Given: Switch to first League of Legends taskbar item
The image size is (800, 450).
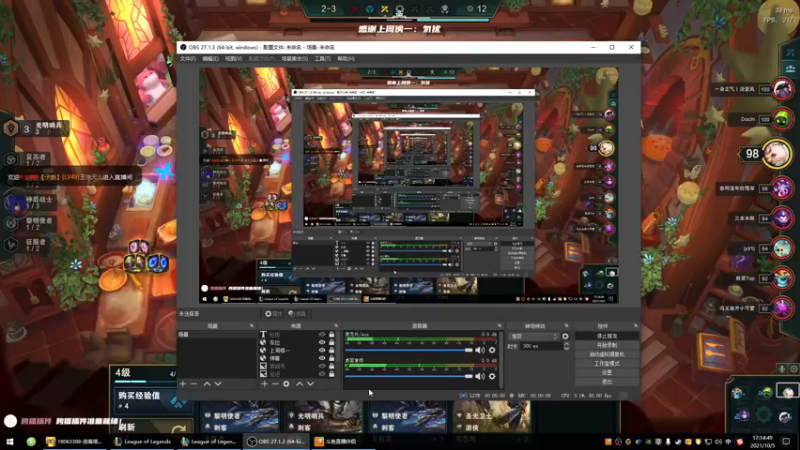Looking at the screenshot, I should tap(142, 441).
